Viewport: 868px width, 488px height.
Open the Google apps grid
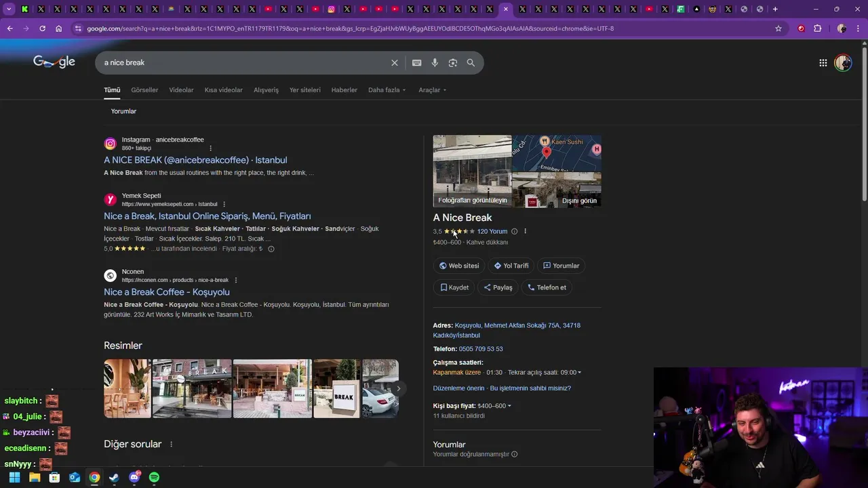(823, 62)
